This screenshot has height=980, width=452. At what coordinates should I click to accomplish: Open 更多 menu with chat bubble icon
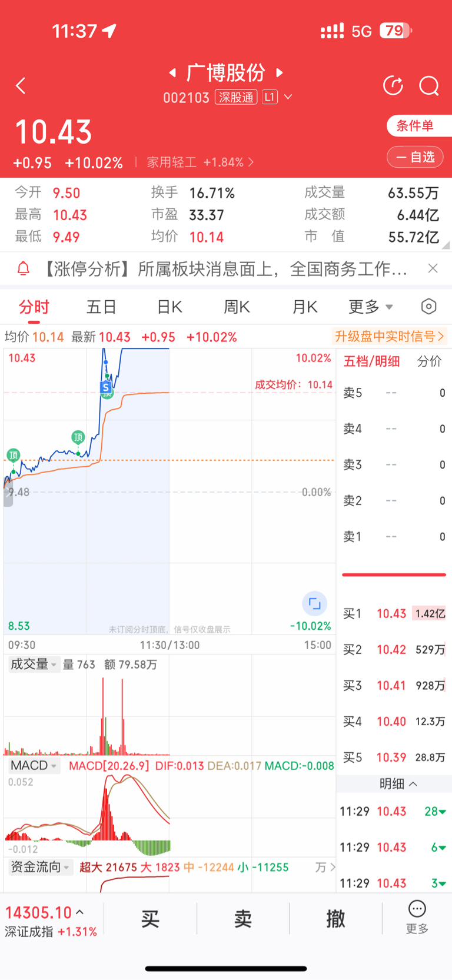tap(417, 917)
